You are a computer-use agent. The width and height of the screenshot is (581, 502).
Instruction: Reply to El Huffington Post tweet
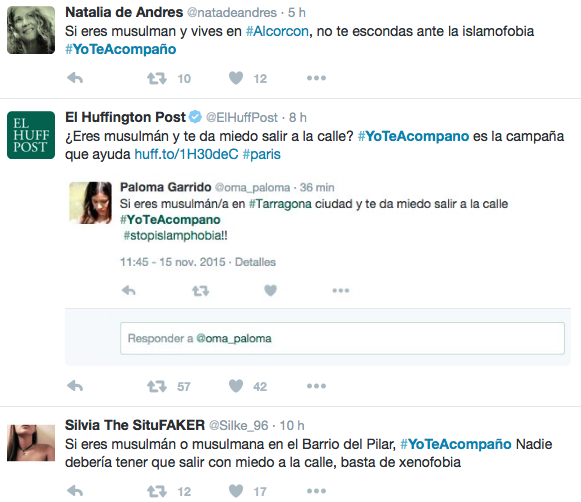[x=75, y=386]
